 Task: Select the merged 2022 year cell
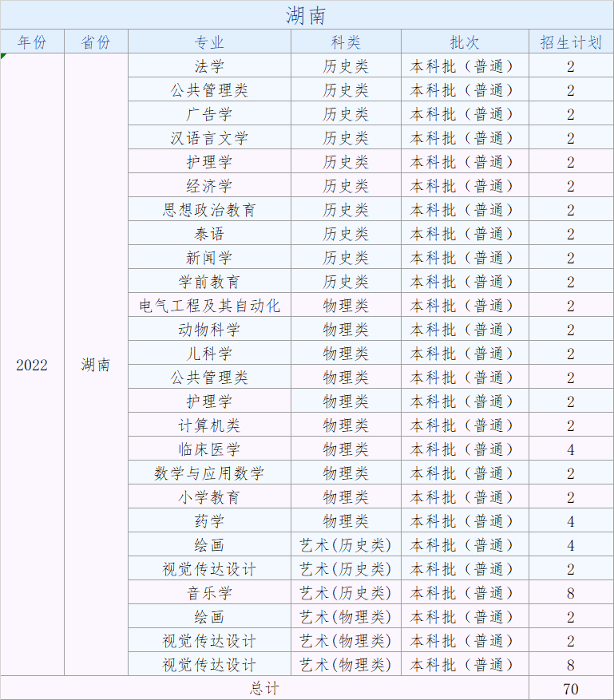click(x=32, y=365)
